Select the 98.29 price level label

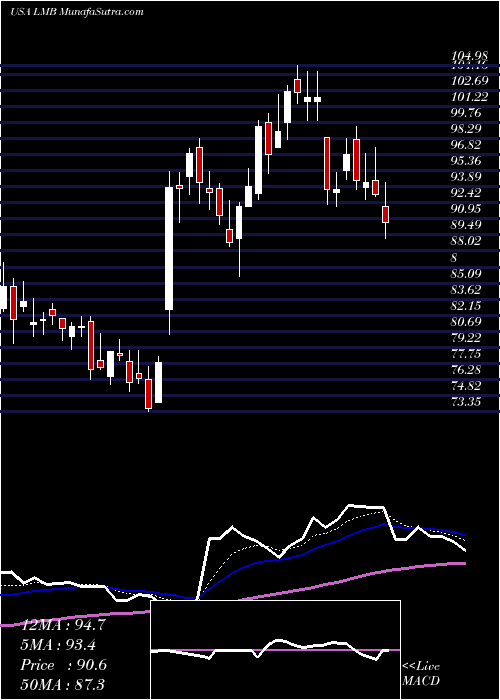click(x=467, y=129)
